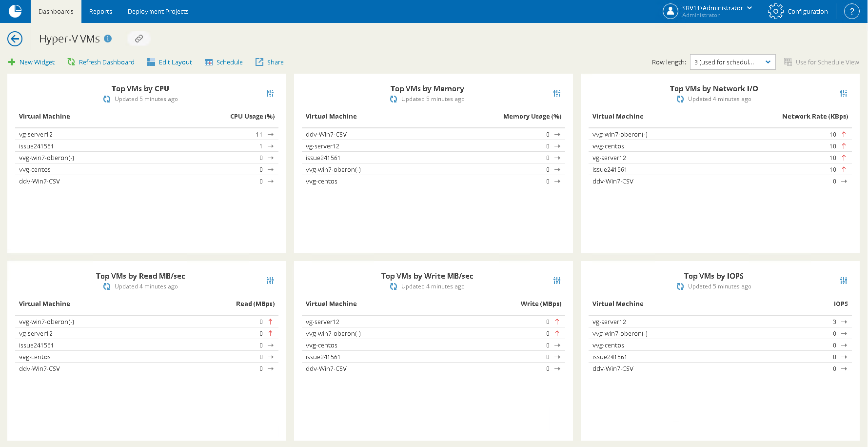The image size is (868, 447).
Task: Open the help question mark icon
Action: pyautogui.click(x=851, y=11)
